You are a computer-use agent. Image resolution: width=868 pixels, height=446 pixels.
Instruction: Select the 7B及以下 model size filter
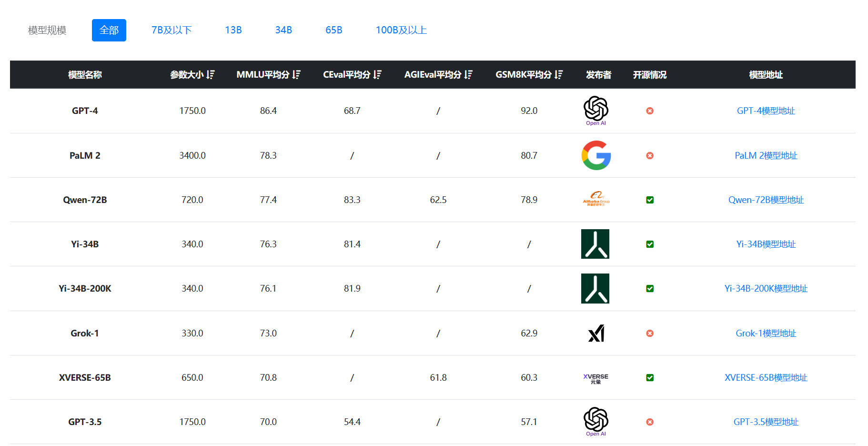click(172, 30)
